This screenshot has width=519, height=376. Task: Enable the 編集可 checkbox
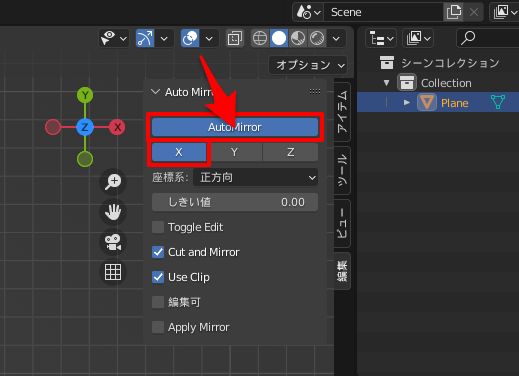(158, 302)
